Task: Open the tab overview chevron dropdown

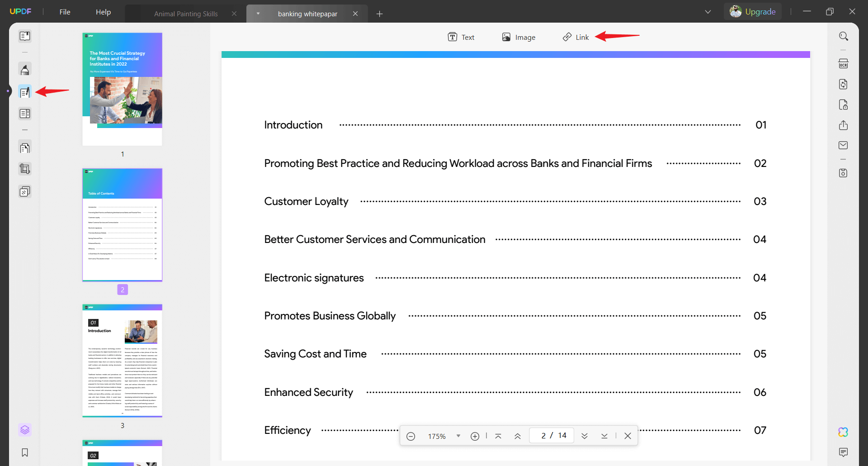Action: point(708,12)
